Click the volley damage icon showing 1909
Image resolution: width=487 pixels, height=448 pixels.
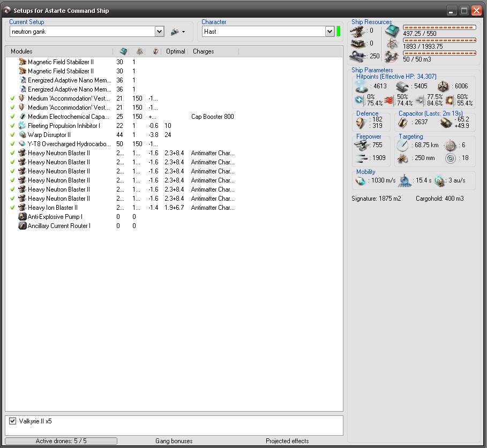361,158
